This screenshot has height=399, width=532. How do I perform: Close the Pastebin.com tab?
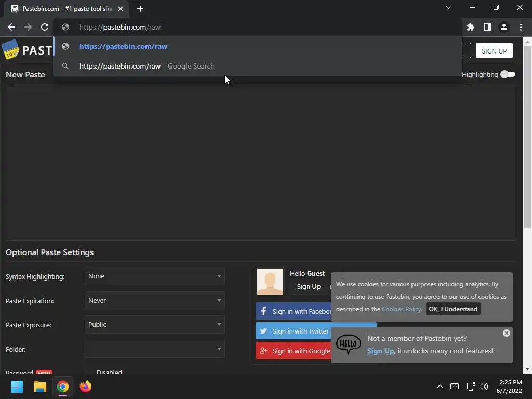tap(121, 9)
